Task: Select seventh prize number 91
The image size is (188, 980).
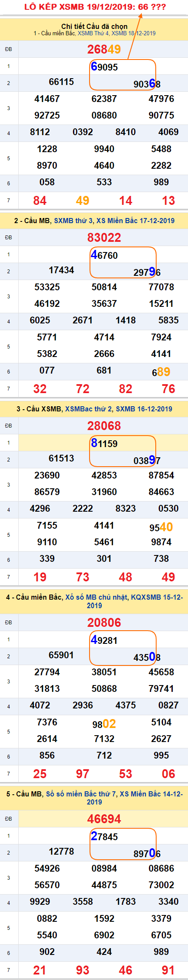Action: click(x=168, y=970)
